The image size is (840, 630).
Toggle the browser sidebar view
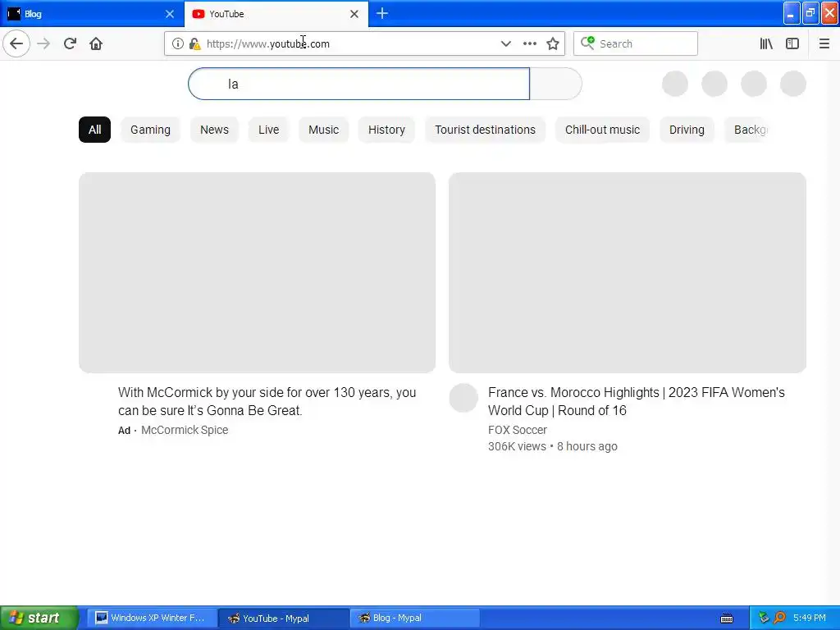tap(792, 44)
